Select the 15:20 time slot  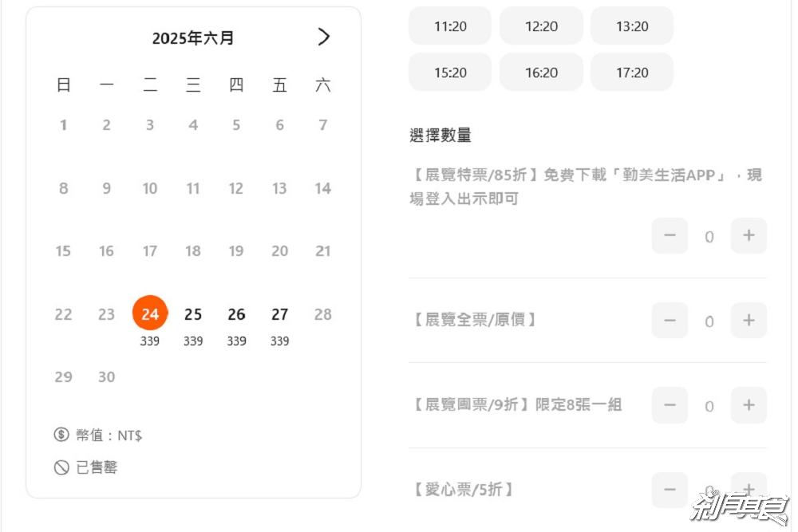tap(450, 73)
